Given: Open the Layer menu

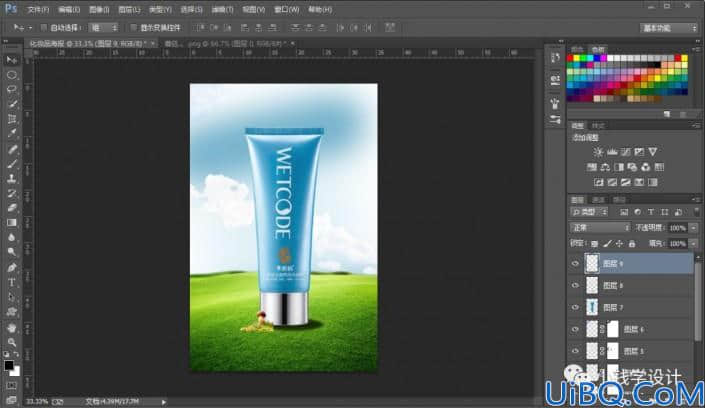Looking at the screenshot, I should click(x=129, y=9).
